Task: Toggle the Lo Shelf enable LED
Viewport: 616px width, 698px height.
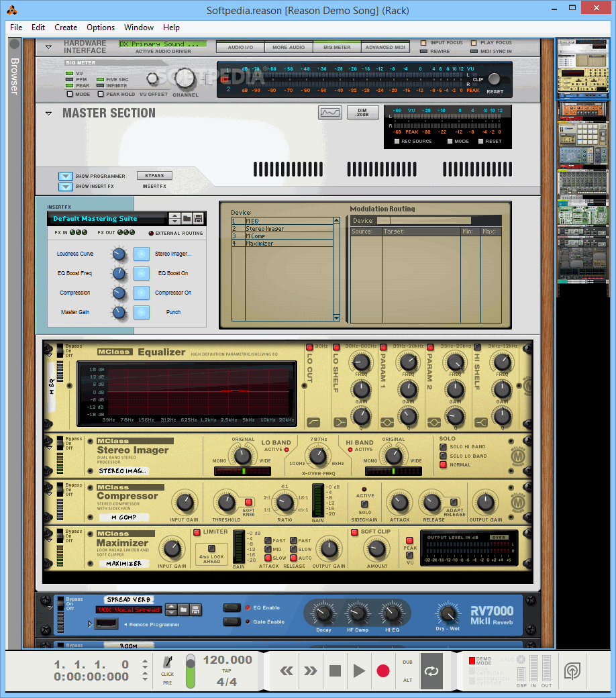Action: click(x=336, y=347)
